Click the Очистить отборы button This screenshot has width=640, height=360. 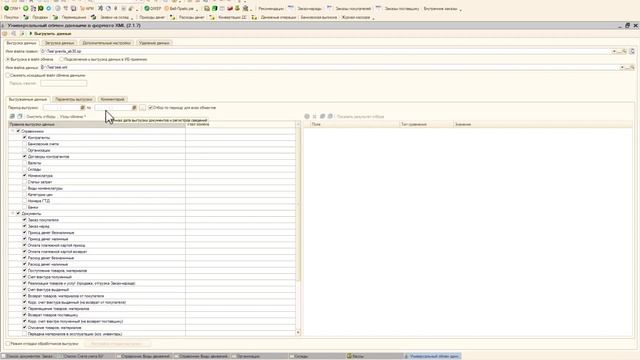point(40,117)
